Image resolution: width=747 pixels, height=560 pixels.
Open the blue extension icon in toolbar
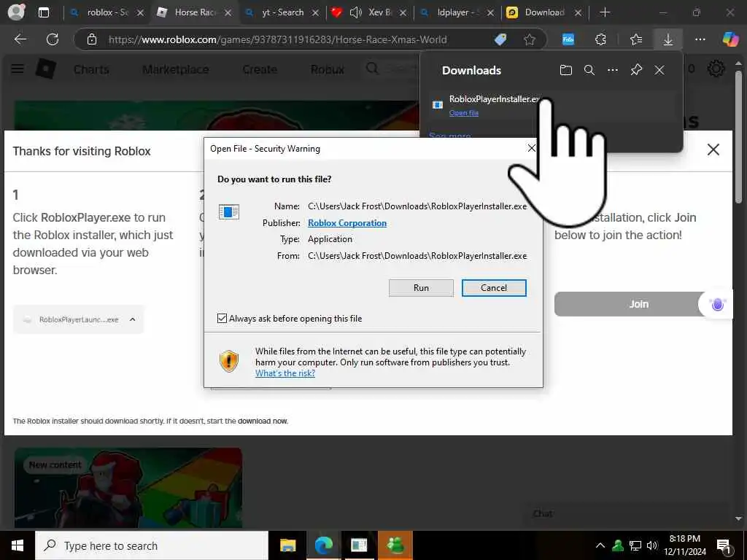coord(568,39)
